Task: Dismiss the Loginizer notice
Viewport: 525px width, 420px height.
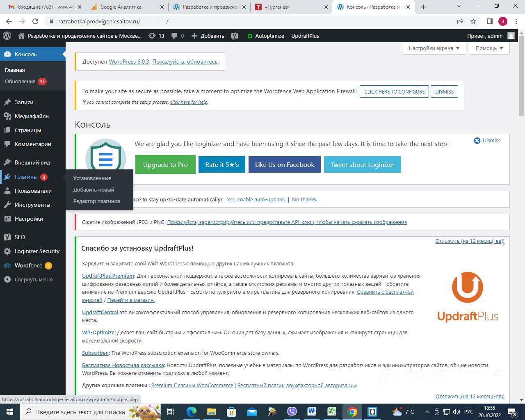Action: [487, 140]
